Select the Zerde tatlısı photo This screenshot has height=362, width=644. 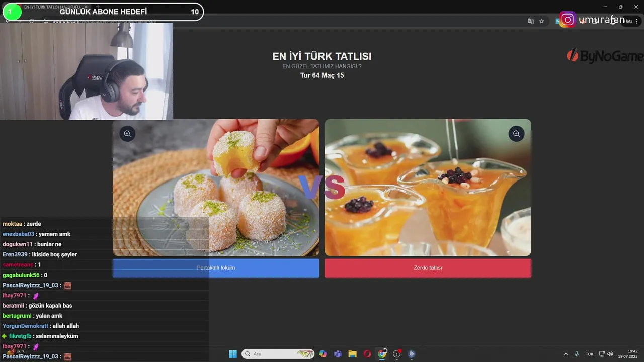pyautogui.click(x=428, y=188)
